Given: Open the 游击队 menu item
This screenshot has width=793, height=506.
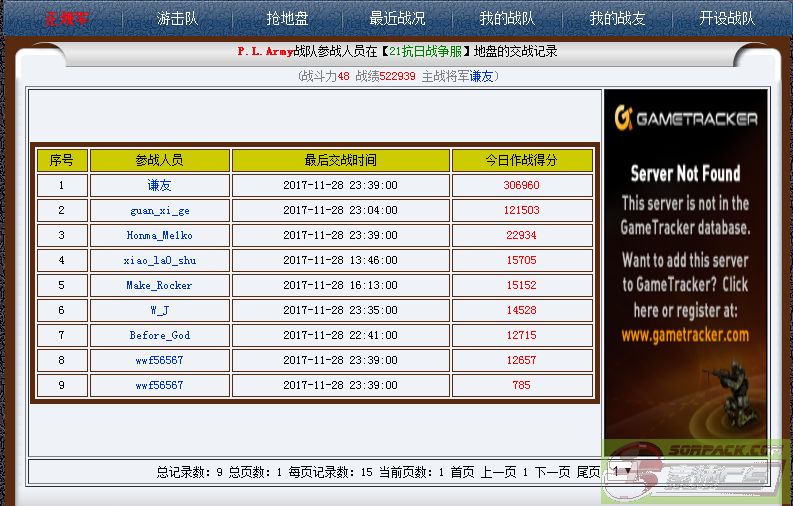Looking at the screenshot, I should 177,18.
